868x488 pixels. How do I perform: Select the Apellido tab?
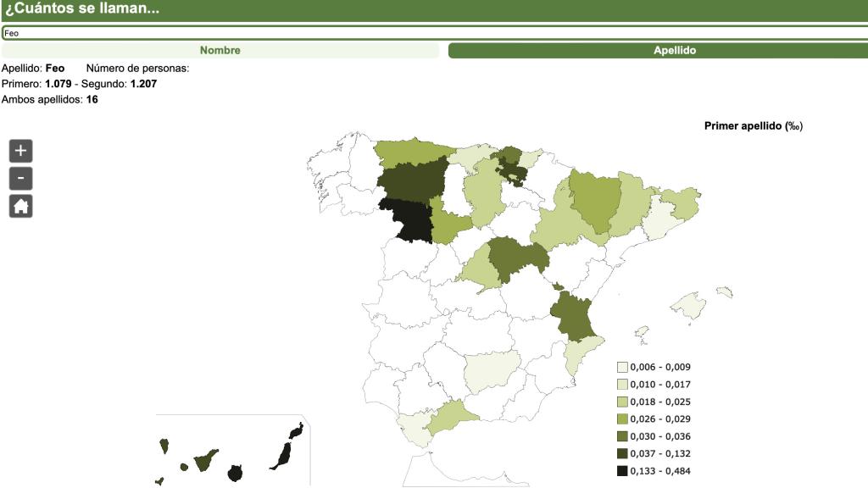[x=658, y=51]
